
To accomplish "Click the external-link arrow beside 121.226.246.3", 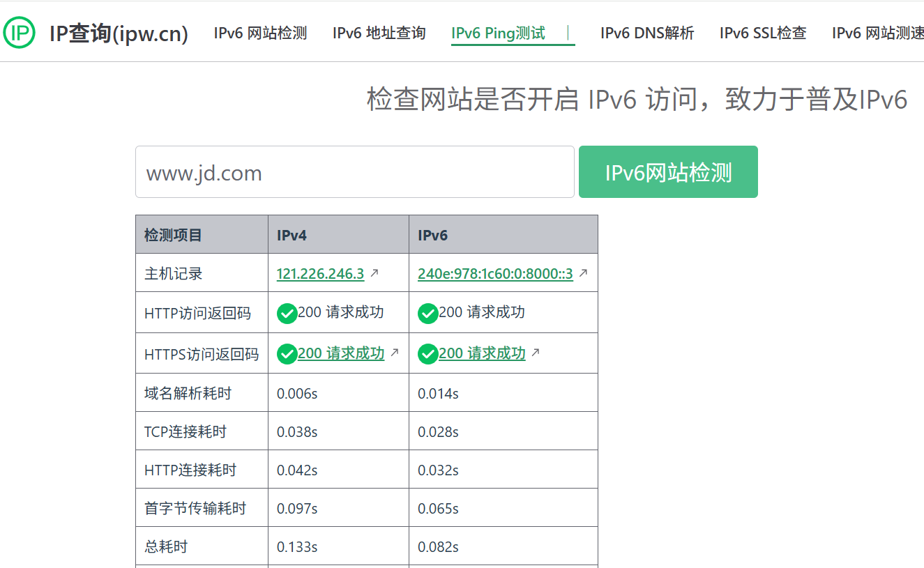I will coord(374,273).
